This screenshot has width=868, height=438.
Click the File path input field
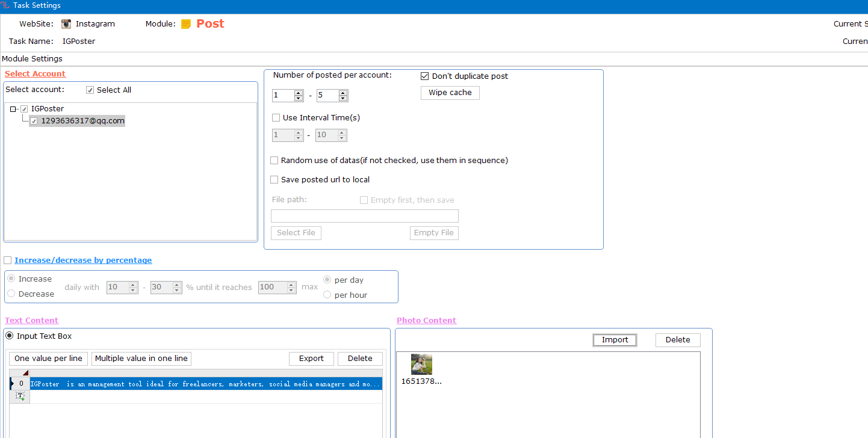coord(365,216)
